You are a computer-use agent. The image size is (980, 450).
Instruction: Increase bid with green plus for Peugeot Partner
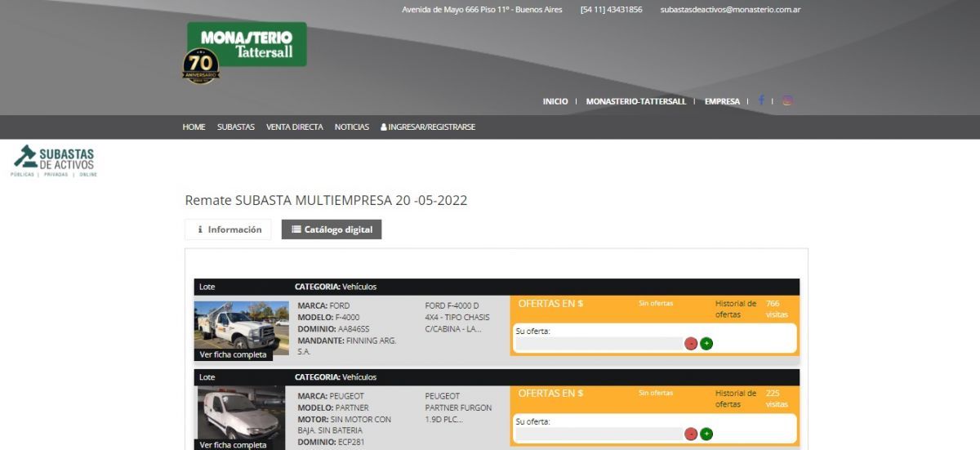[706, 434]
